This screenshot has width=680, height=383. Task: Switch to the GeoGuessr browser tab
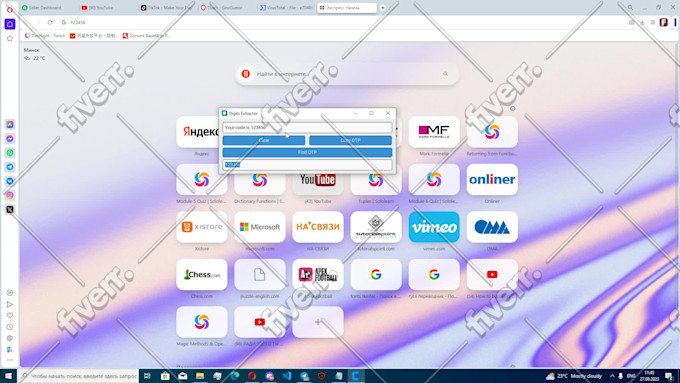226,8
